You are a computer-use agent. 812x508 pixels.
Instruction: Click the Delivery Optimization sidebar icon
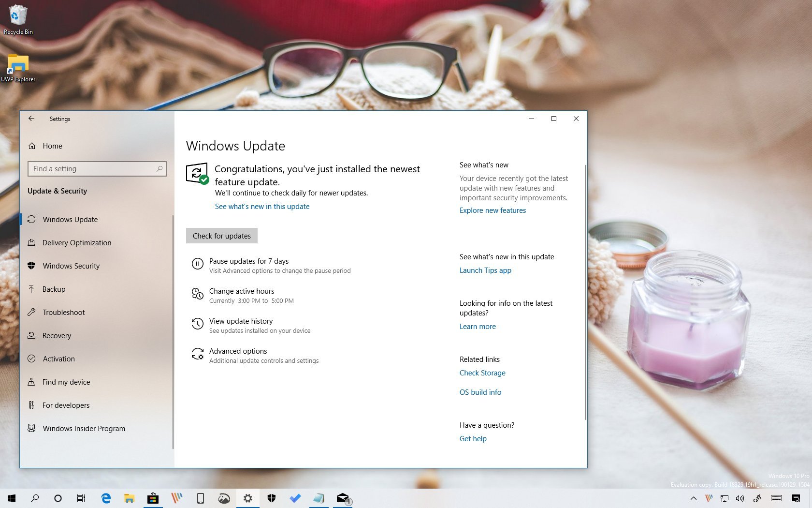31,242
